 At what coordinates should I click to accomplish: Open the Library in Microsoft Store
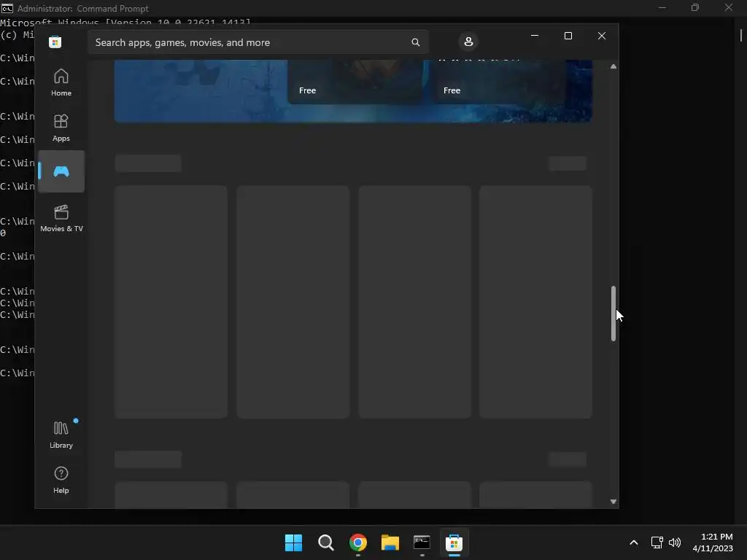click(x=61, y=435)
